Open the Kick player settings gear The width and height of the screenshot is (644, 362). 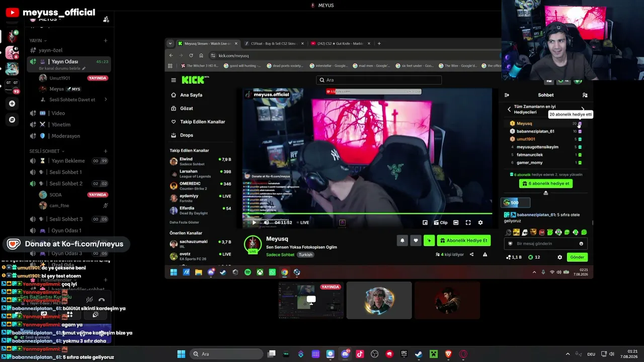click(x=480, y=222)
